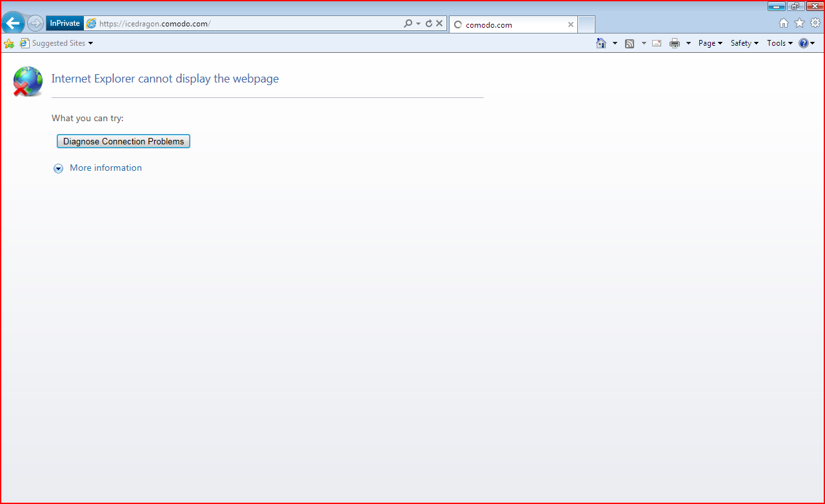This screenshot has height=504, width=825.
Task: Restore down the browser window
Action: point(795,6)
